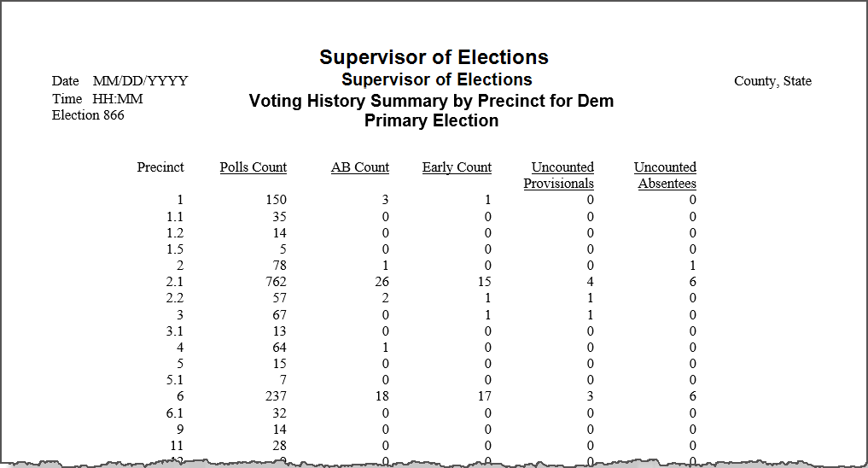Click the Voting History Summary by Precinct heading

pyautogui.click(x=431, y=101)
